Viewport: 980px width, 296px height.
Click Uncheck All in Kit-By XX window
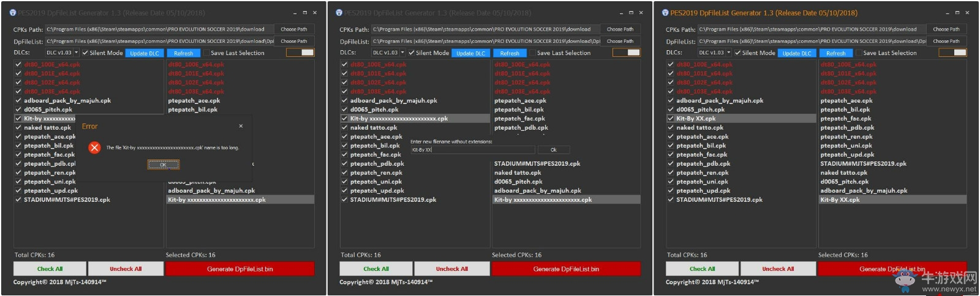(778, 268)
